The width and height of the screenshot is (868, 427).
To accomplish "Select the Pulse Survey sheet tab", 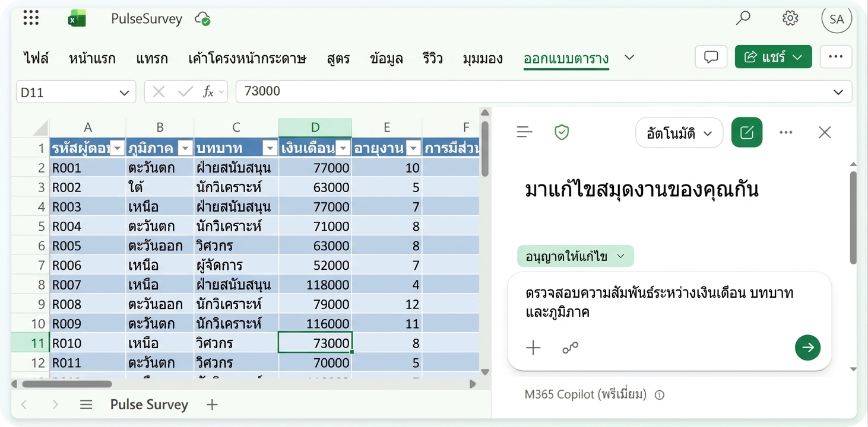I will [x=149, y=404].
